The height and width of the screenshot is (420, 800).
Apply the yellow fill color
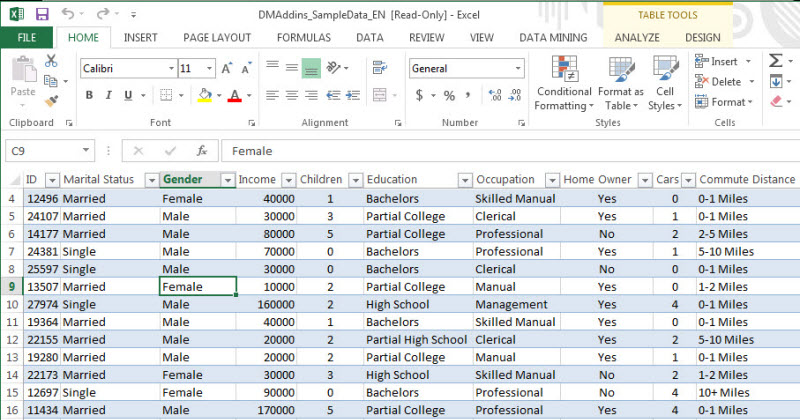(x=204, y=96)
